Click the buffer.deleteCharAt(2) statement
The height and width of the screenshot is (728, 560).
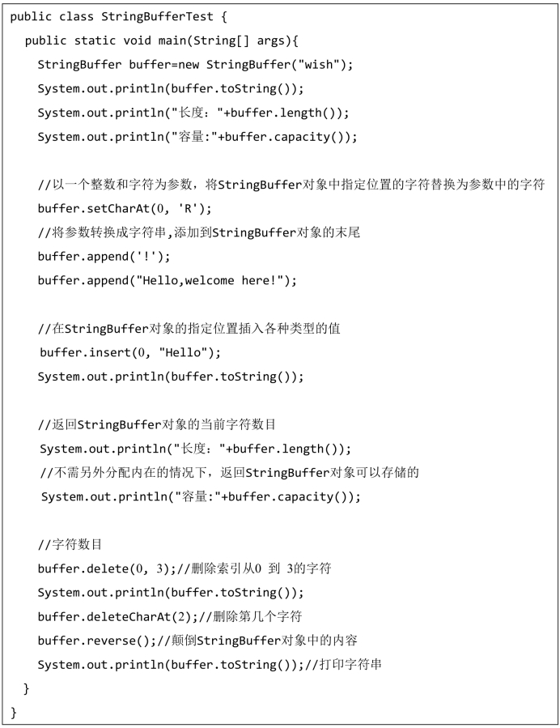118,617
